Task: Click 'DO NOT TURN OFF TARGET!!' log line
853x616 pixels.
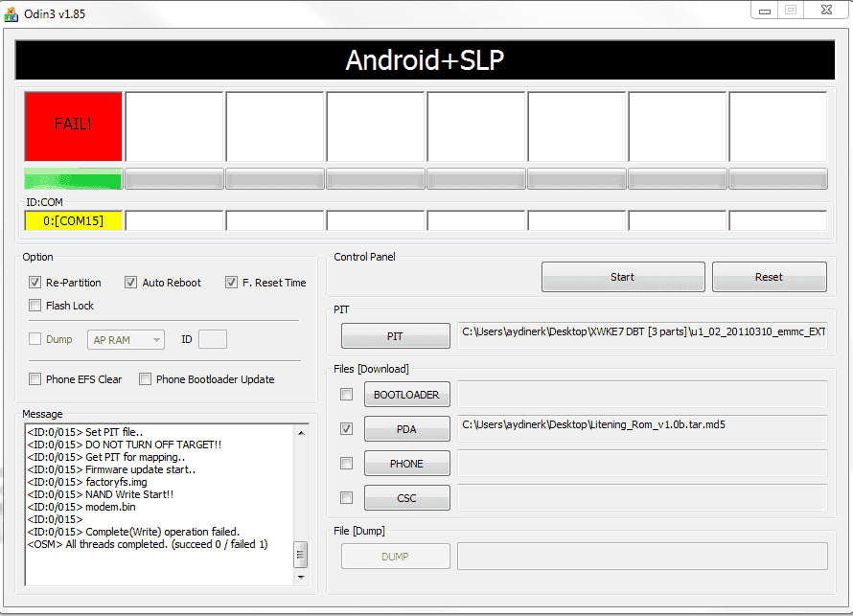Action: pyautogui.click(x=125, y=445)
